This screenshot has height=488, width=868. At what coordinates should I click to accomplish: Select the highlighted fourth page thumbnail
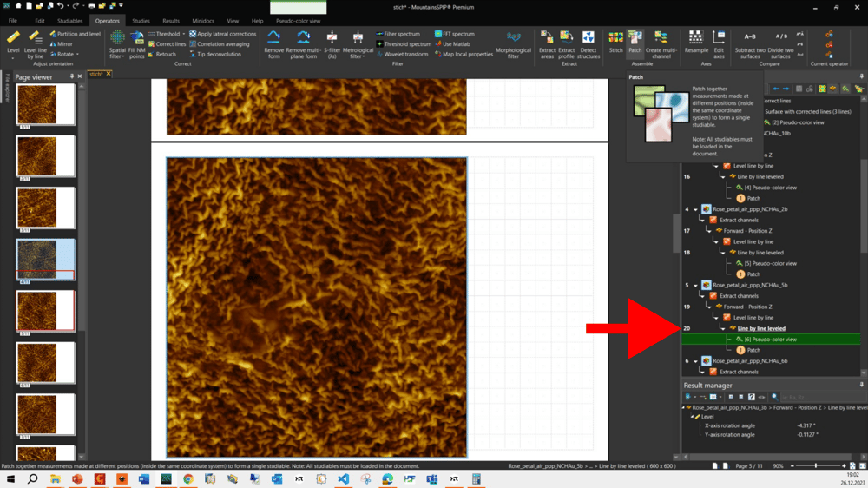[x=45, y=260]
